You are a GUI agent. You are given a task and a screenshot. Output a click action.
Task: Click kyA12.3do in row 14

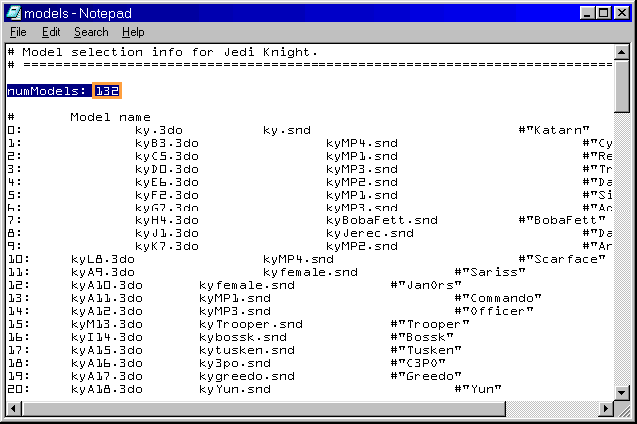pos(106,311)
